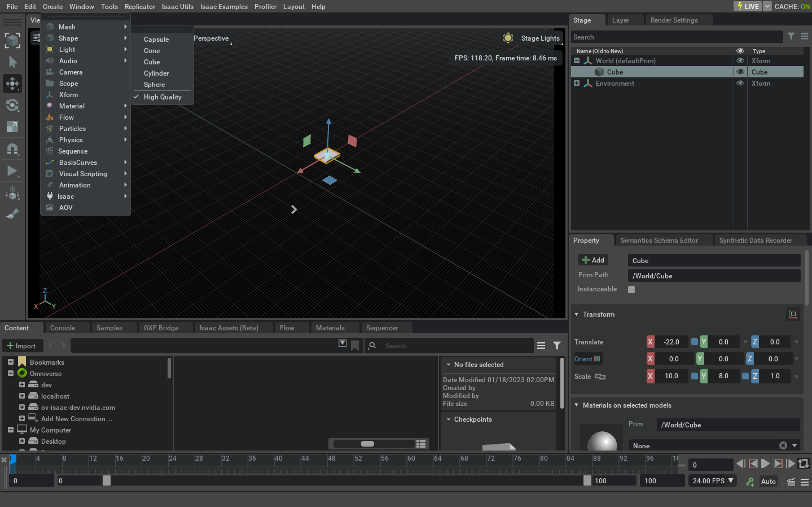Click the Stage Lights sun icon
The width and height of the screenshot is (812, 507).
pyautogui.click(x=508, y=38)
